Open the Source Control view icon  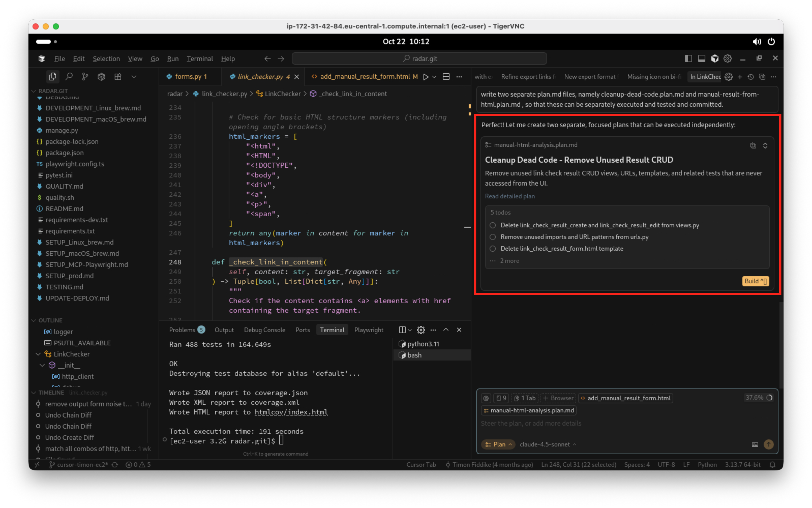coord(85,77)
